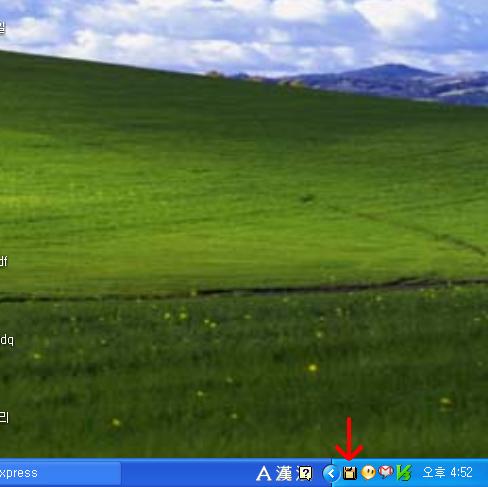This screenshot has height=487, width=488.
Task: Open the Gmail notifier tray icon
Action: [386, 472]
